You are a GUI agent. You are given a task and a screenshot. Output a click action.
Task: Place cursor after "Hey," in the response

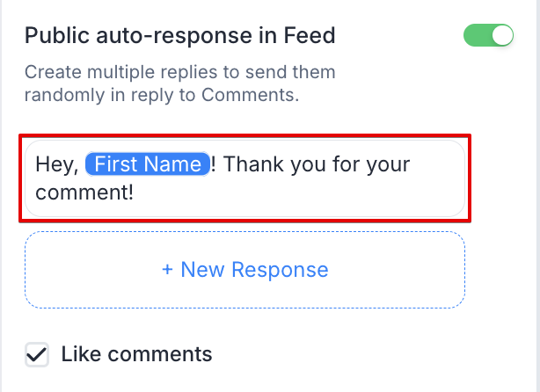pyautogui.click(x=80, y=165)
